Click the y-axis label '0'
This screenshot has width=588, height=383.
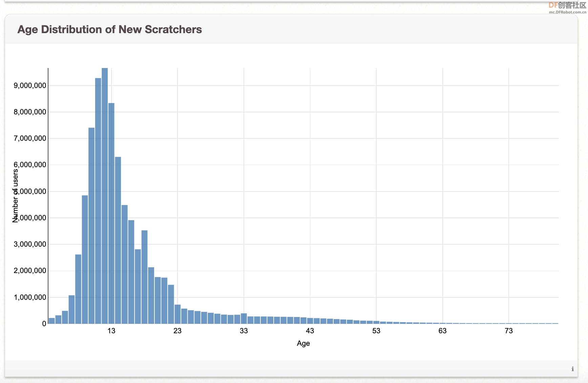click(x=44, y=324)
